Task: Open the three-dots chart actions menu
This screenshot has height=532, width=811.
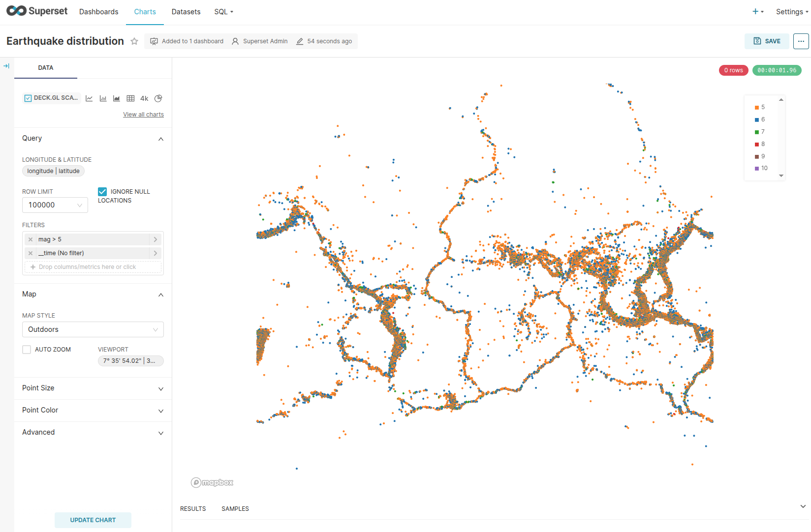Action: tap(801, 41)
